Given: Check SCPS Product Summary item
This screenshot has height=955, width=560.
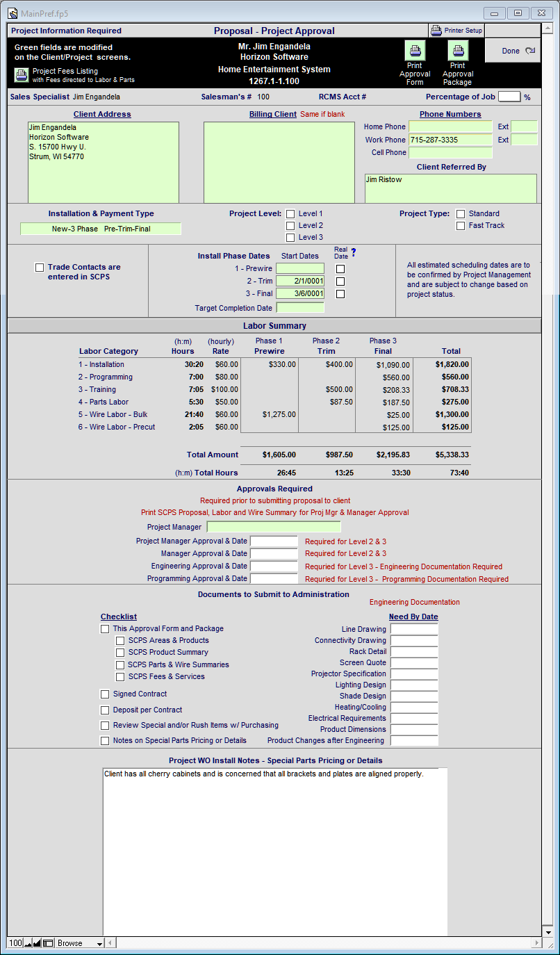Looking at the screenshot, I should (x=120, y=653).
